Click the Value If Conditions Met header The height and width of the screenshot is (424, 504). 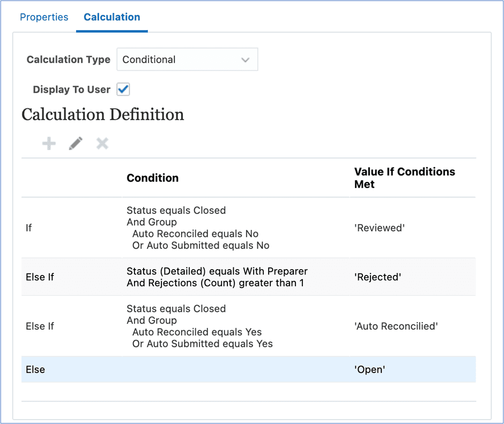405,178
